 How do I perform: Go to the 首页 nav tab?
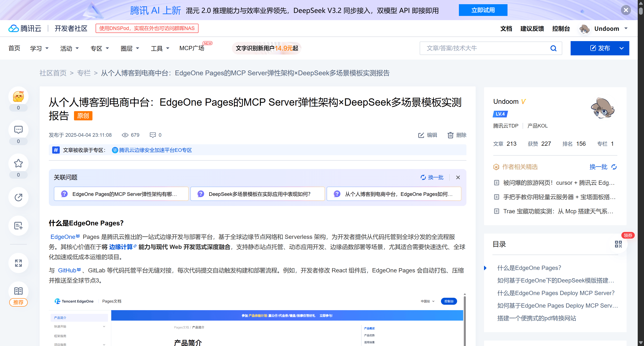coord(14,48)
